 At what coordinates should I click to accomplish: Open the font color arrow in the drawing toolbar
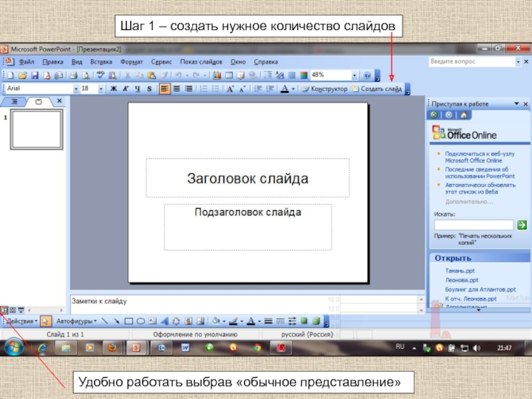pyautogui.click(x=259, y=321)
